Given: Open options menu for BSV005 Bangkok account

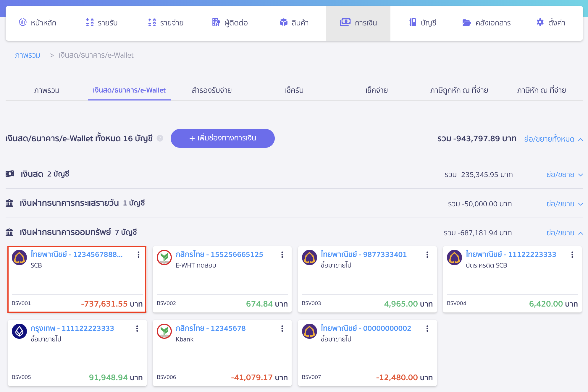Looking at the screenshot, I should tap(137, 328).
